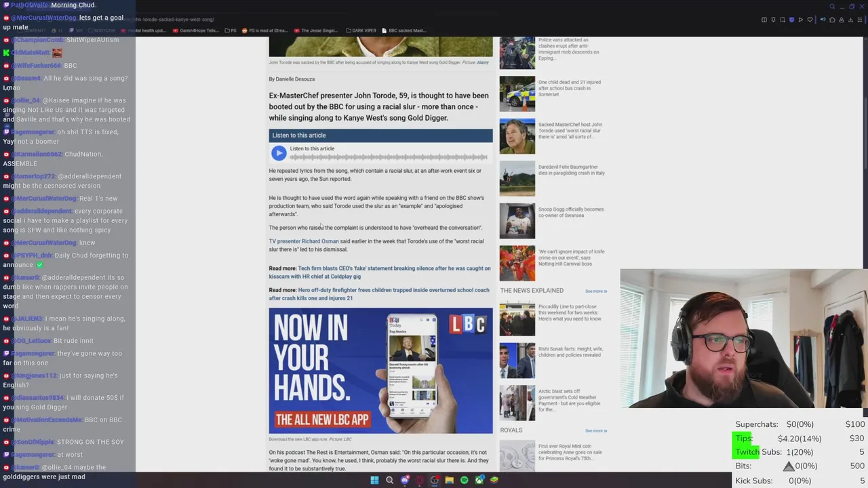The image size is (868, 488).
Task: Open File Explorer from the taskbar
Action: tap(449, 480)
